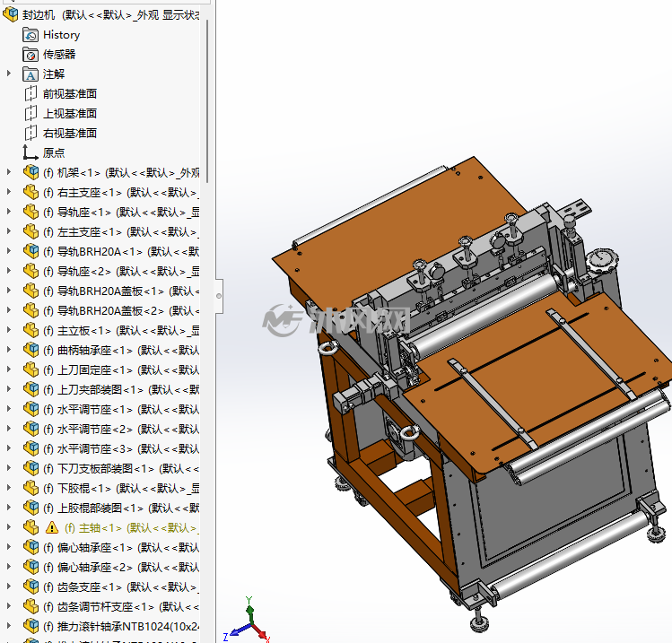Click the 曲柄轴承座<1> assembly icon
This screenshot has width=672, height=643.
(x=31, y=350)
